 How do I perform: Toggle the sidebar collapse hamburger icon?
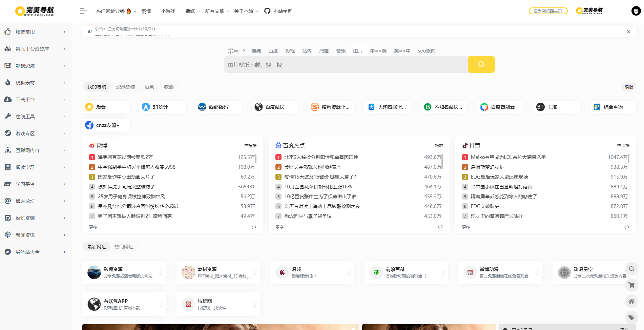pos(83,11)
